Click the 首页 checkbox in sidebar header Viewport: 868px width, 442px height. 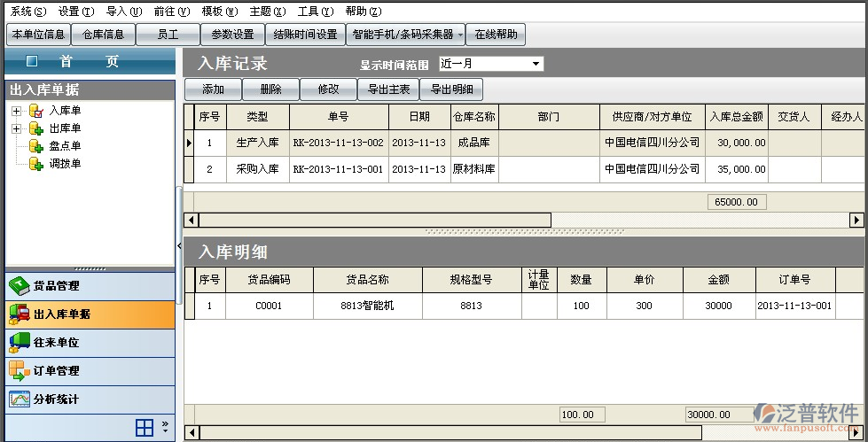point(32,62)
